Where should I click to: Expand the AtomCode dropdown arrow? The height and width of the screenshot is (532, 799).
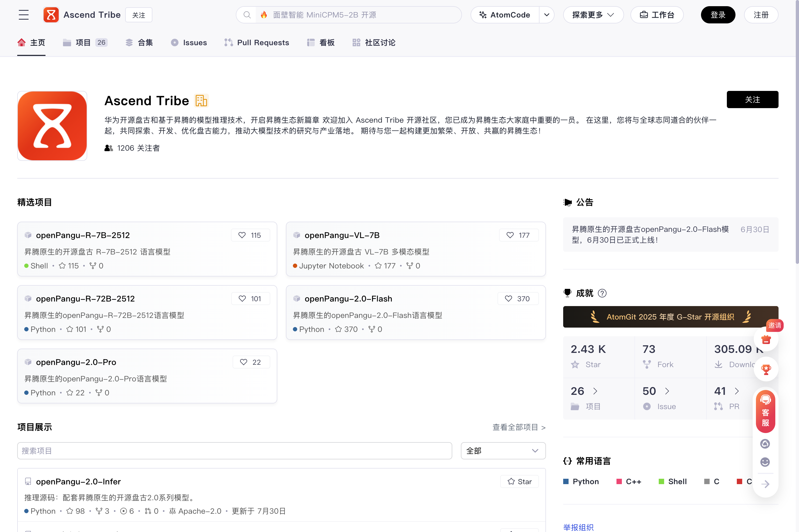click(x=547, y=15)
